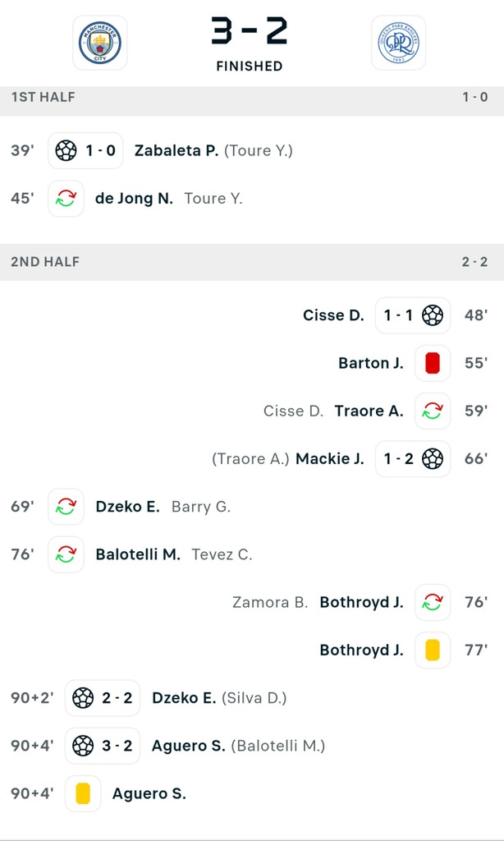504x841 pixels.
Task: Click Aguero's yellow card icon
Action: [x=83, y=793]
